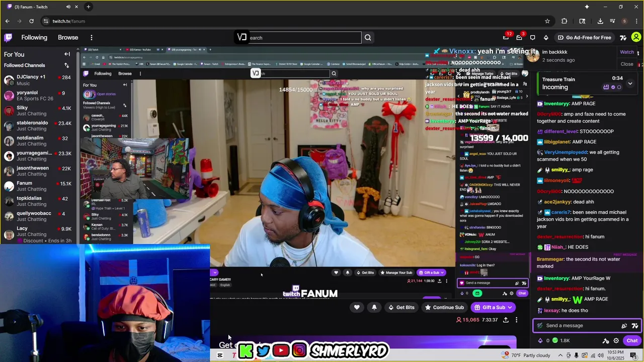Click the search magnifier button

(x=368, y=38)
